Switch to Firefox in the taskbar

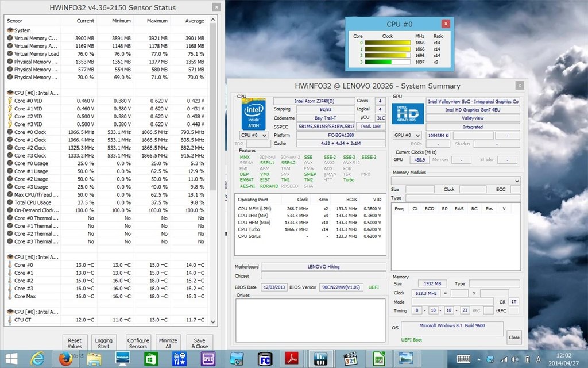tap(65, 359)
